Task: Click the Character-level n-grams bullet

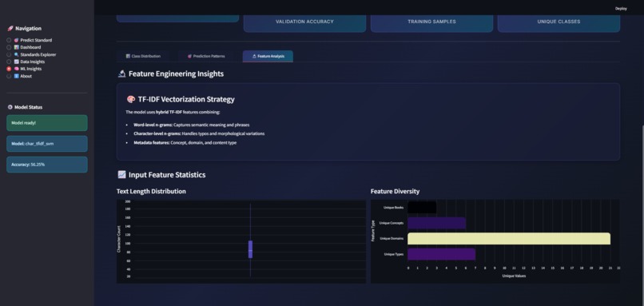Action: click(x=199, y=134)
